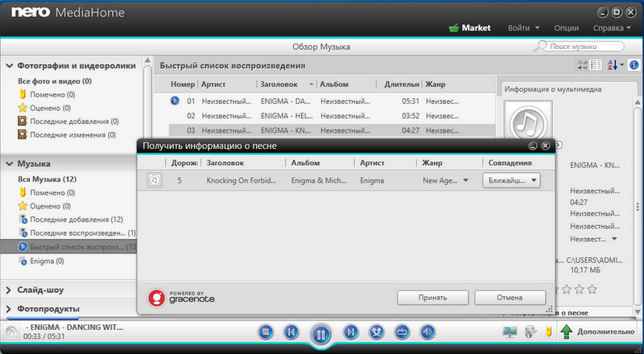The width and height of the screenshot is (644, 354).
Task: Open the Войти menu
Action: (x=523, y=28)
